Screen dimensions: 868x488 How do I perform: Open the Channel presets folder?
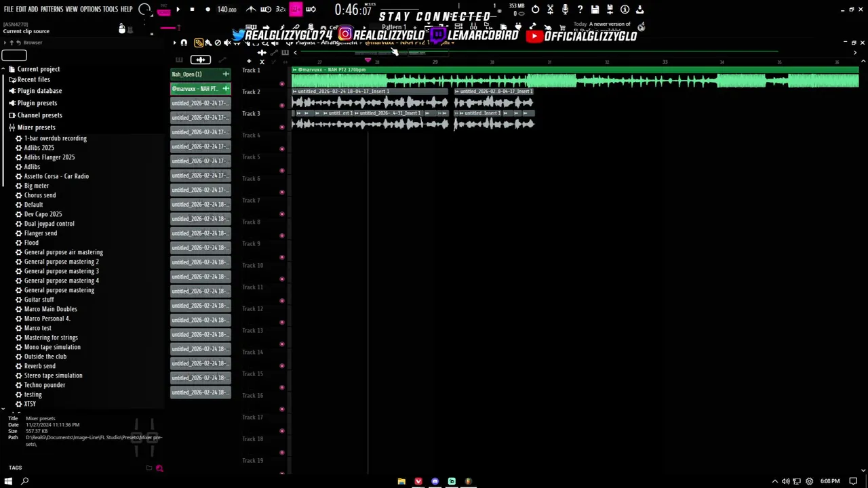click(39, 115)
